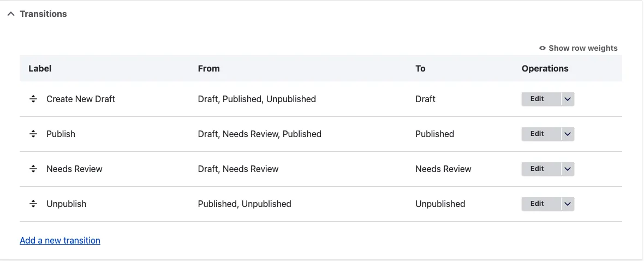Click the drag handle beside Publish
Screen dimensions: 644x261
tap(33, 134)
